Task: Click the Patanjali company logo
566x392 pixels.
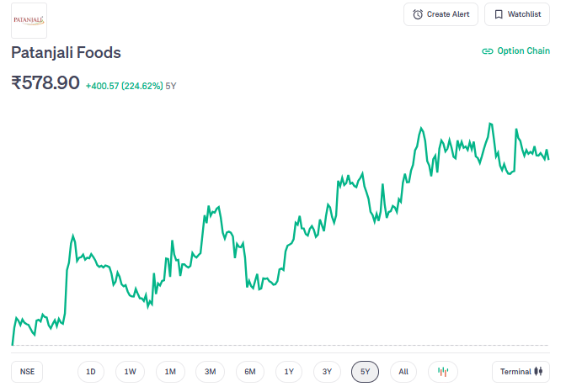Action: point(29,20)
